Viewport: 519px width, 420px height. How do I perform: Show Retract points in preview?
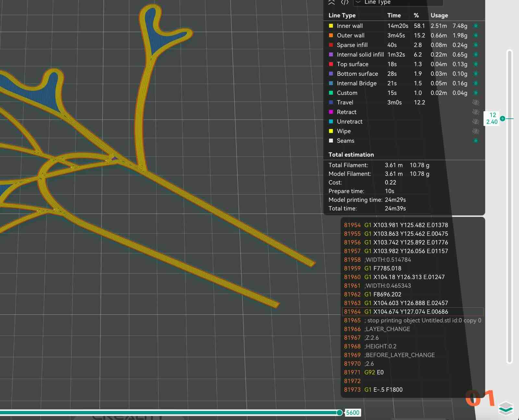(x=476, y=112)
